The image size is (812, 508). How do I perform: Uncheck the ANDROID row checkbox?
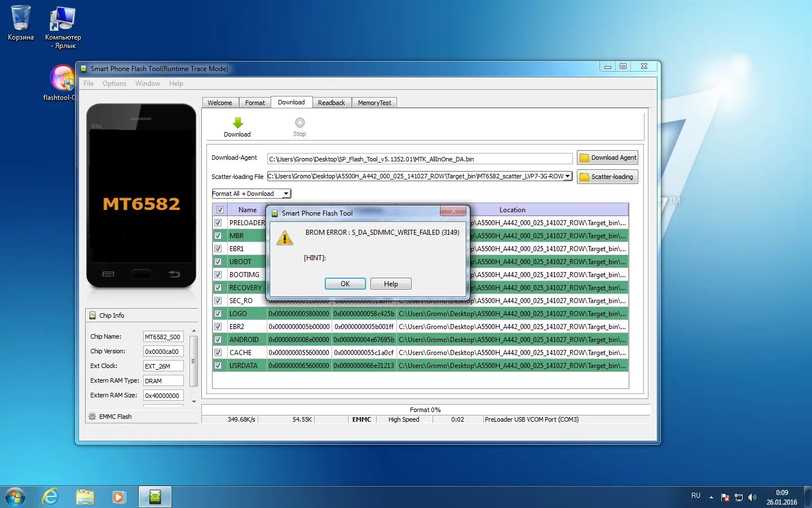pos(218,340)
